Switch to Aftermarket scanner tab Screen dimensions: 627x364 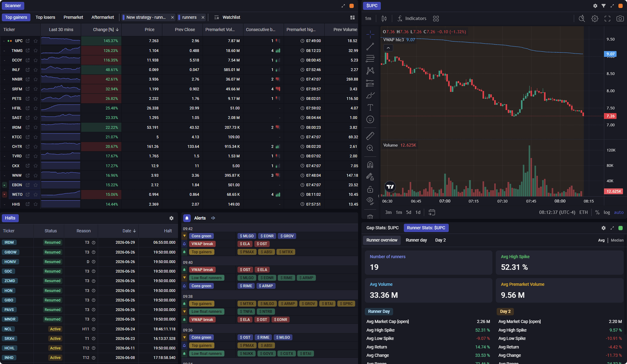point(103,17)
